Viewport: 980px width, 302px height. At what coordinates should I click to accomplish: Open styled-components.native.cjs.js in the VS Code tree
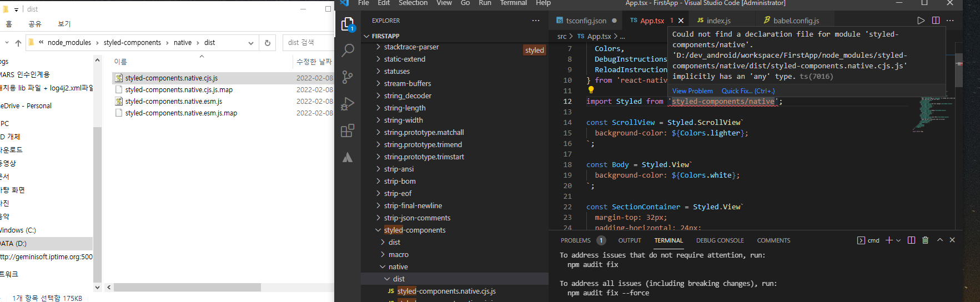tap(446, 291)
